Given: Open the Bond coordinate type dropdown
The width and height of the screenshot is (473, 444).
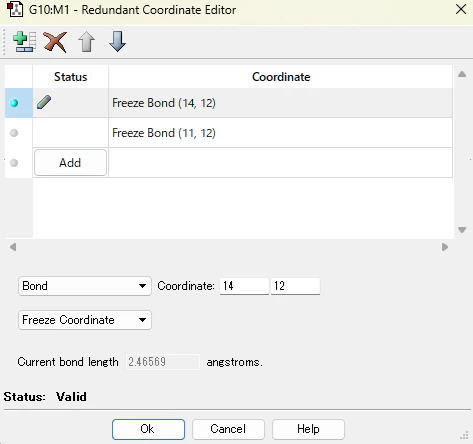Looking at the screenshot, I should point(85,286).
